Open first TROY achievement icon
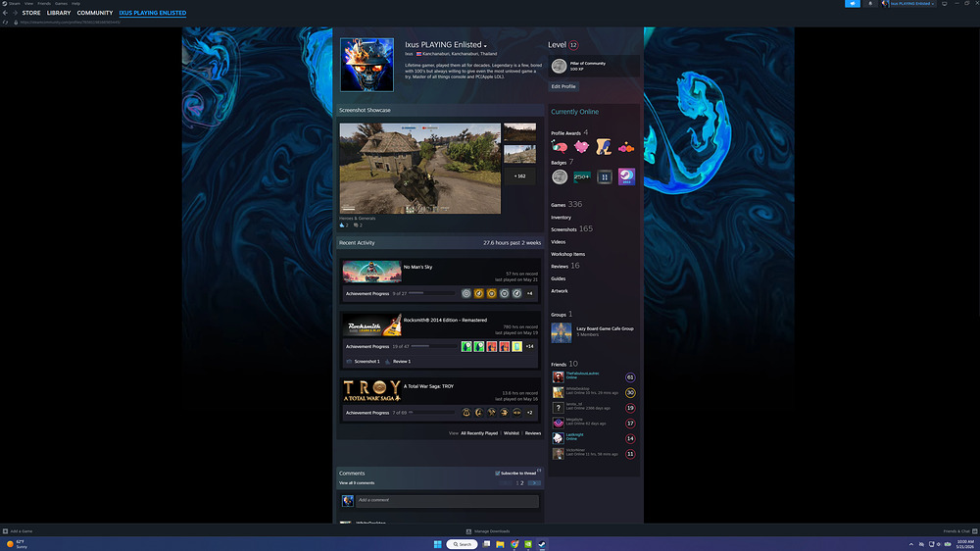980x551 pixels. (466, 413)
